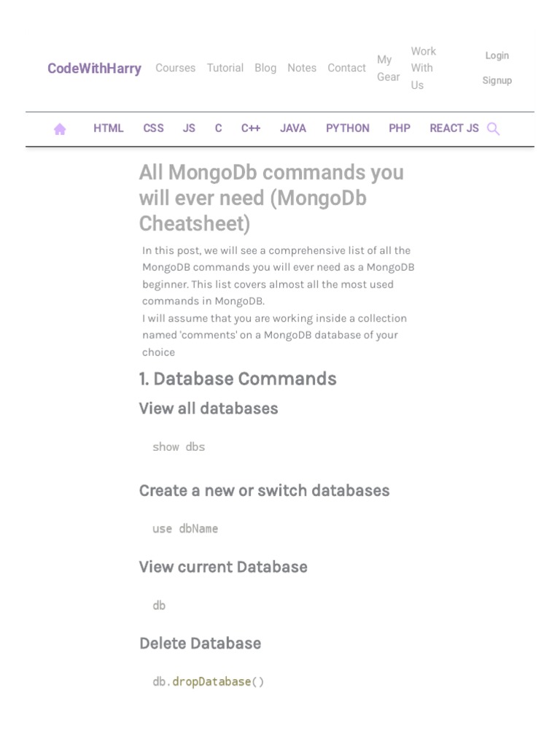
Task: Open the C++ category tab
Action: [x=251, y=128]
